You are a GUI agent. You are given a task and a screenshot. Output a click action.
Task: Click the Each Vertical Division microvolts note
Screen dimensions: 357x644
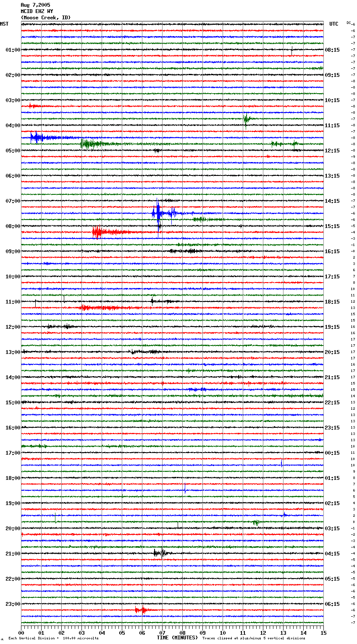tap(53, 639)
